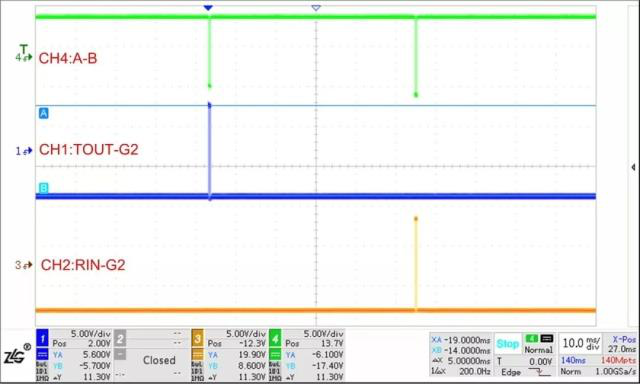Click the trigger level arrow on right edge

point(633,167)
